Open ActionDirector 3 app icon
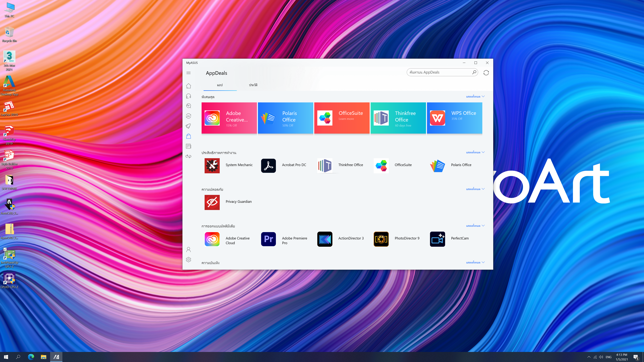 point(325,239)
